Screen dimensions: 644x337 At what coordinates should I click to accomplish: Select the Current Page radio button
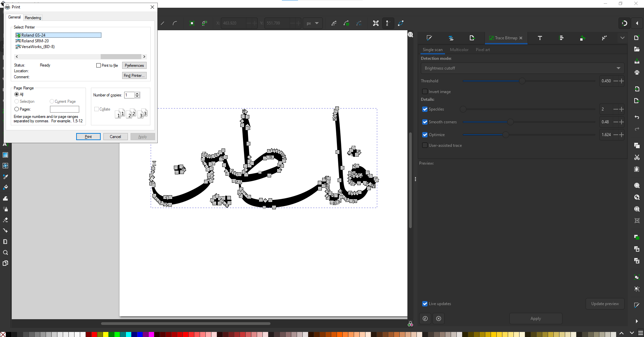pyautogui.click(x=52, y=101)
